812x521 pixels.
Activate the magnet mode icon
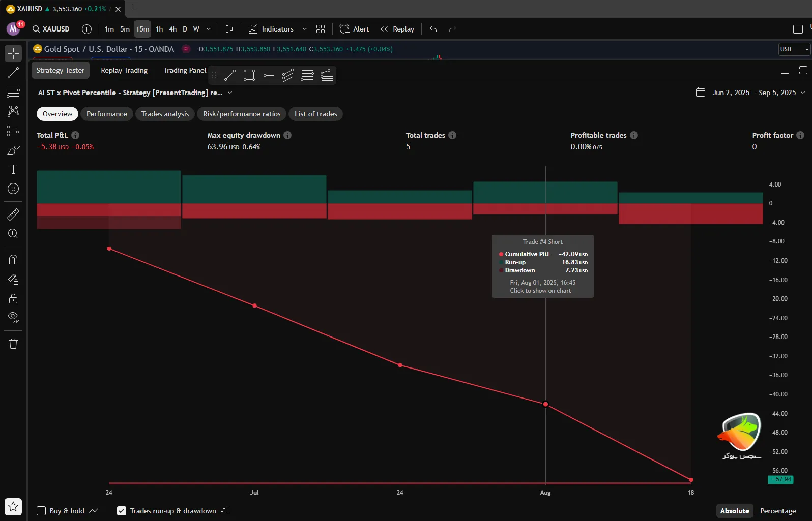(x=13, y=260)
